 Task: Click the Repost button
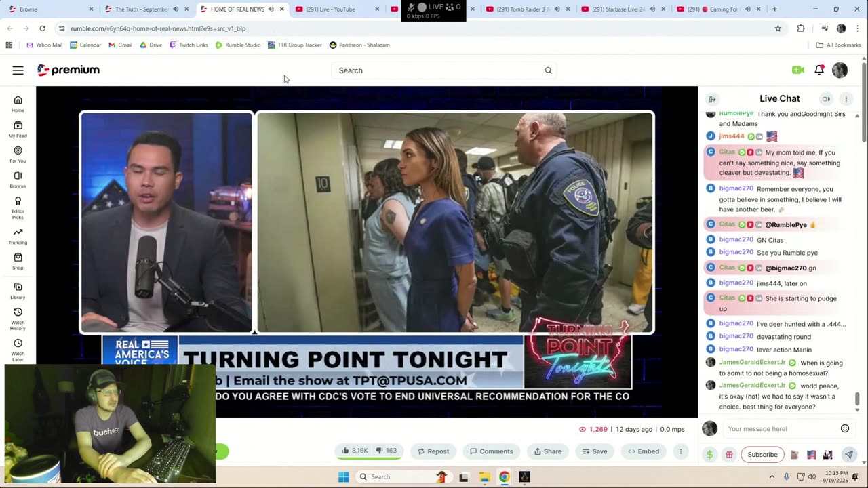coord(433,451)
